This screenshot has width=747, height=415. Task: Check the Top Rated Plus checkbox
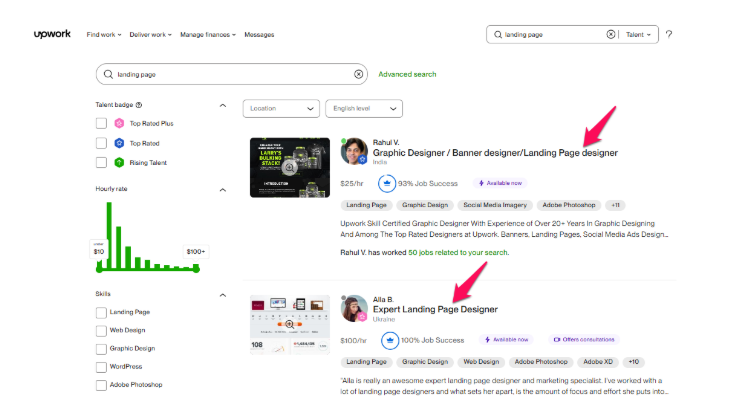(x=101, y=123)
